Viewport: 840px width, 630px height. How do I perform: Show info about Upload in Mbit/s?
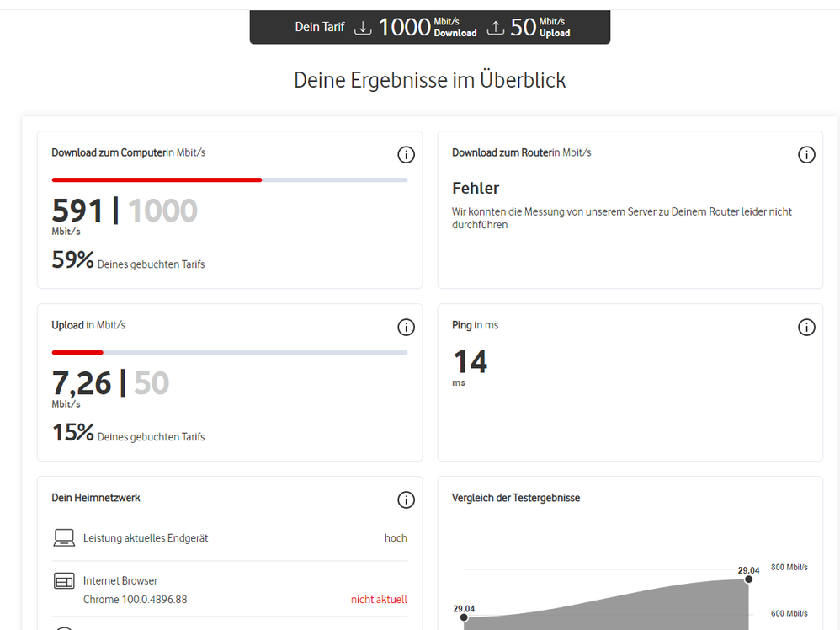pos(406,328)
